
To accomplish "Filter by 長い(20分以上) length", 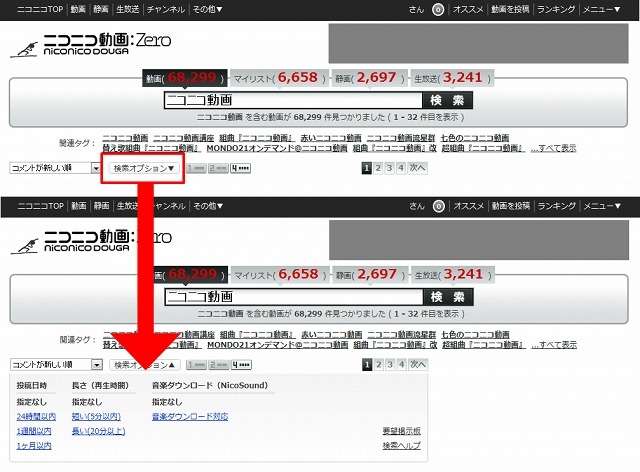I will click(x=98, y=431).
